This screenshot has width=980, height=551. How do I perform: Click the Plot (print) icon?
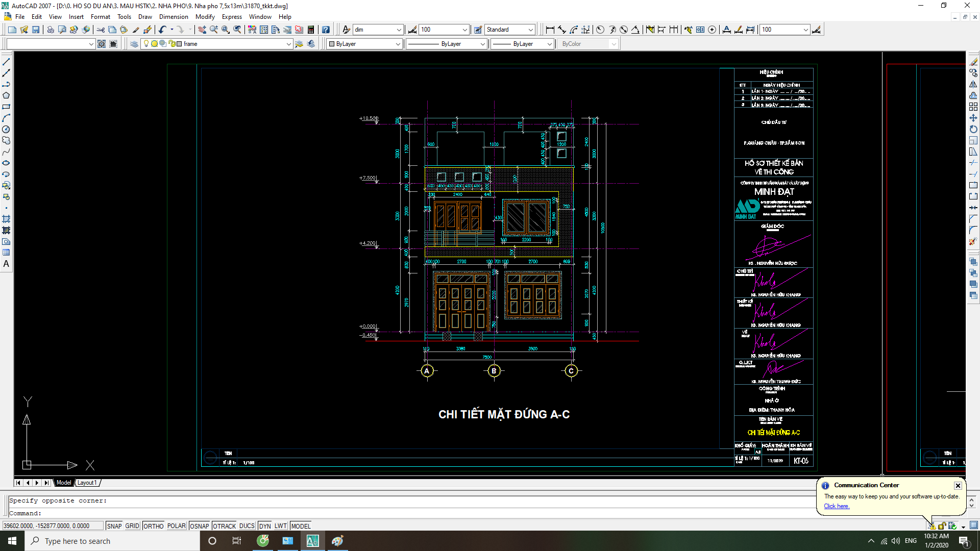click(x=51, y=30)
